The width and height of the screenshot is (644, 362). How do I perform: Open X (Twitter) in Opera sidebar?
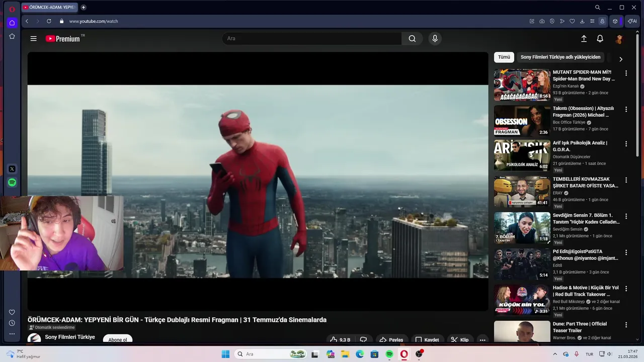click(12, 169)
